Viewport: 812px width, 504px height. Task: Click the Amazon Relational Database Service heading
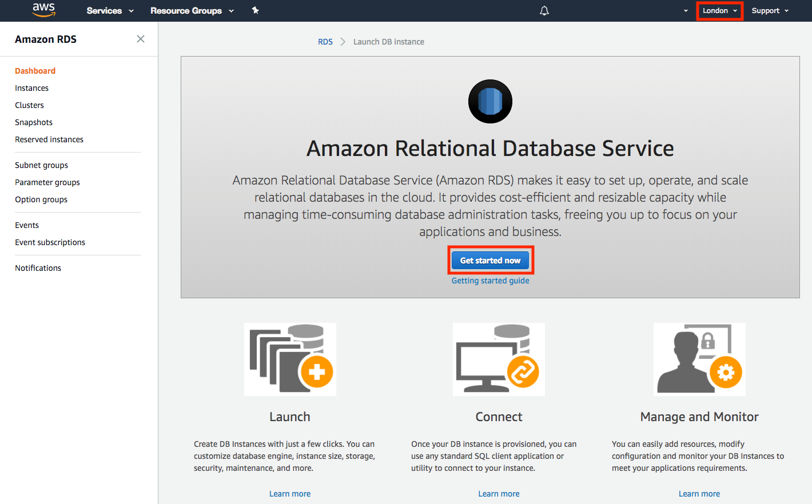490,149
